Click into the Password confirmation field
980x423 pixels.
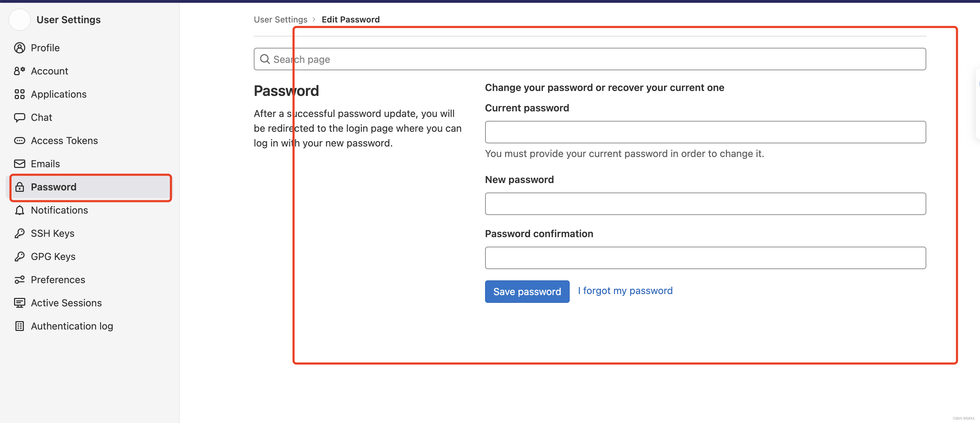705,258
